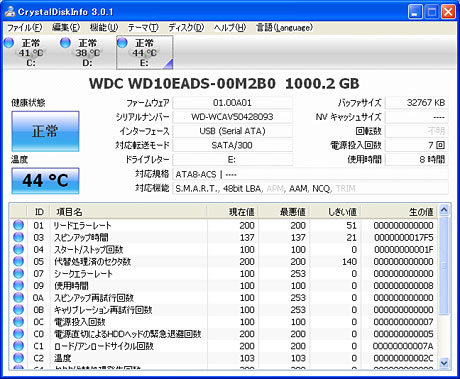Minimize the CrystalDiskInfo window
Viewport: 460px width, 379px height.
(415, 12)
